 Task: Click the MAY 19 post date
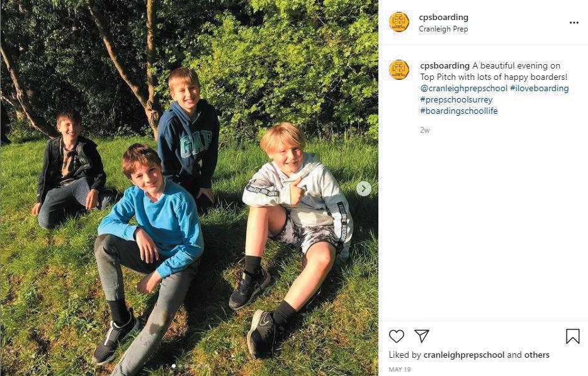(399, 369)
